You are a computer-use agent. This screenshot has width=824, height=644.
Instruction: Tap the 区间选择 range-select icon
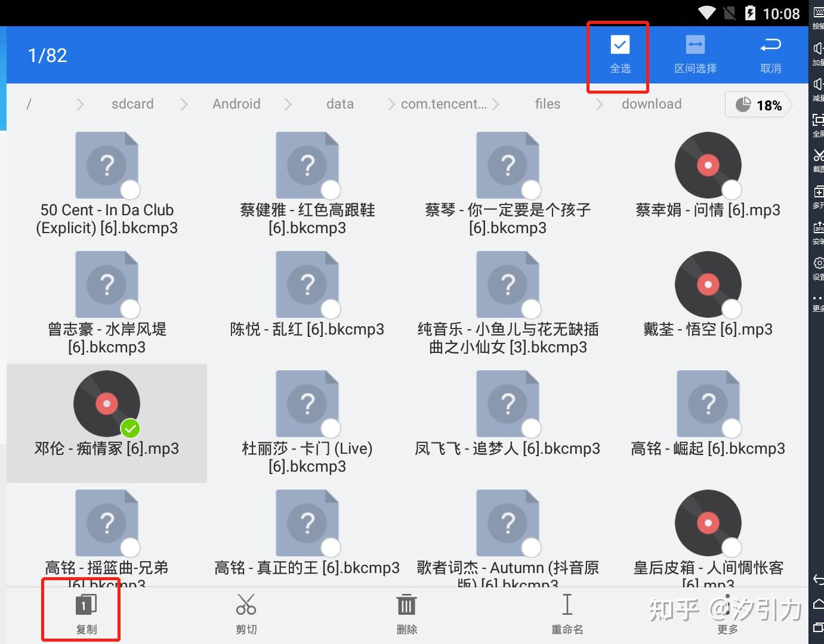(x=695, y=45)
